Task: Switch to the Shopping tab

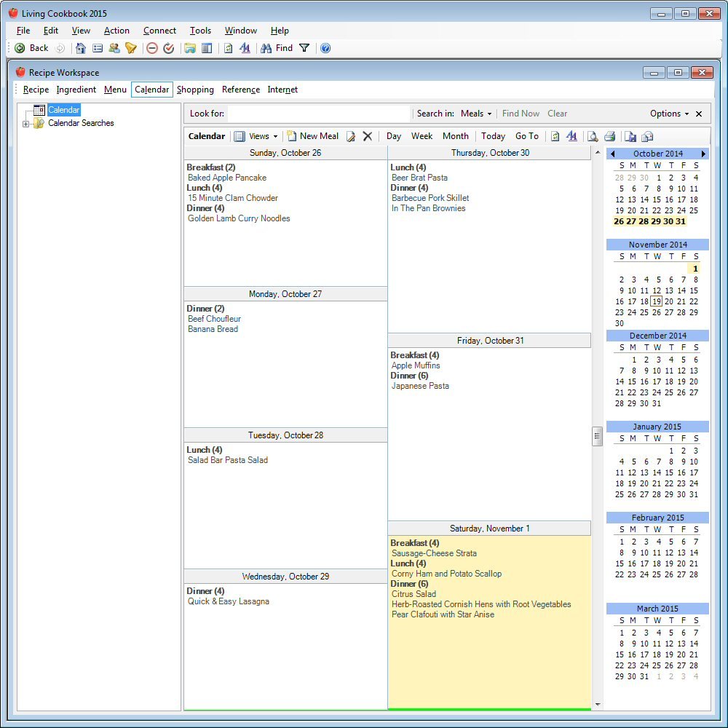Action: tap(195, 90)
